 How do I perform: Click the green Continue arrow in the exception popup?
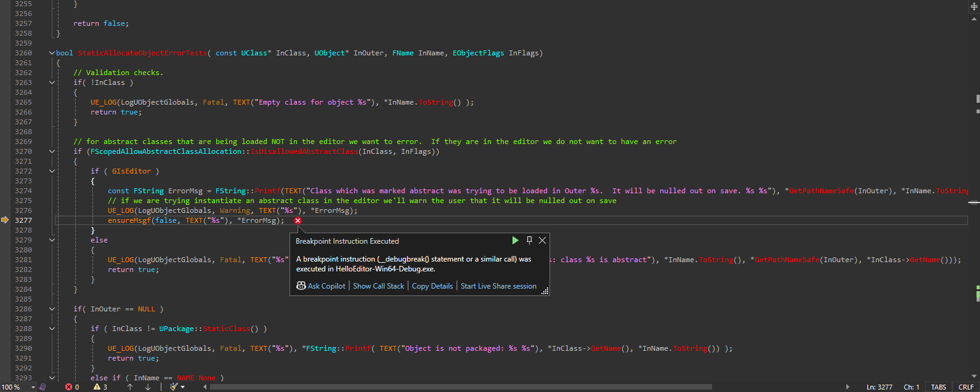click(x=516, y=241)
